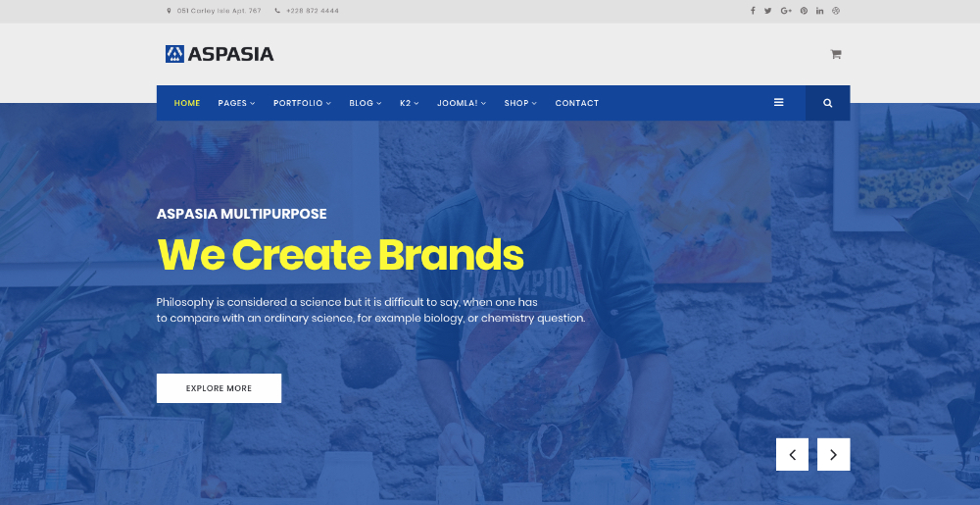Click the Explore More button
Viewport: 980px width, 505px height.
[x=219, y=388]
